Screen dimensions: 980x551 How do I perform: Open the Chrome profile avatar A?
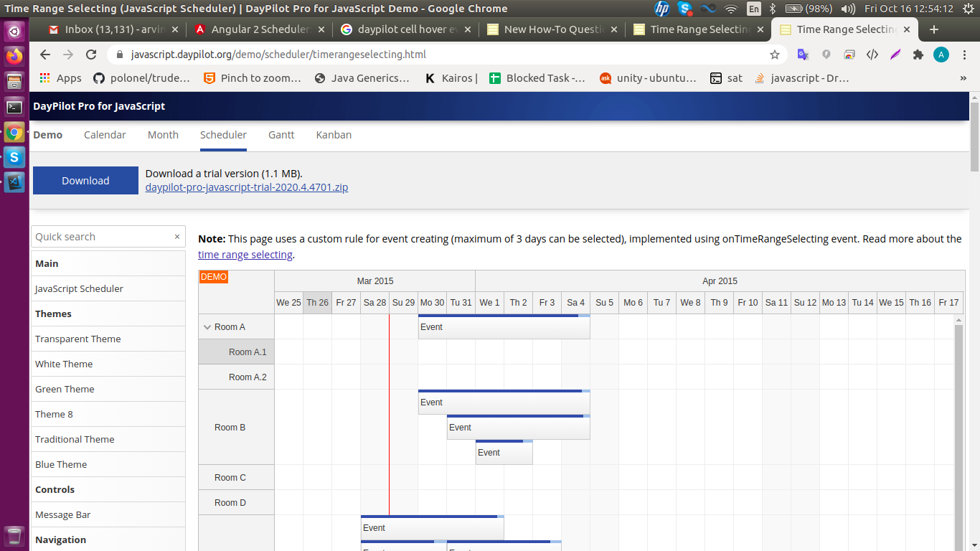[x=941, y=55]
